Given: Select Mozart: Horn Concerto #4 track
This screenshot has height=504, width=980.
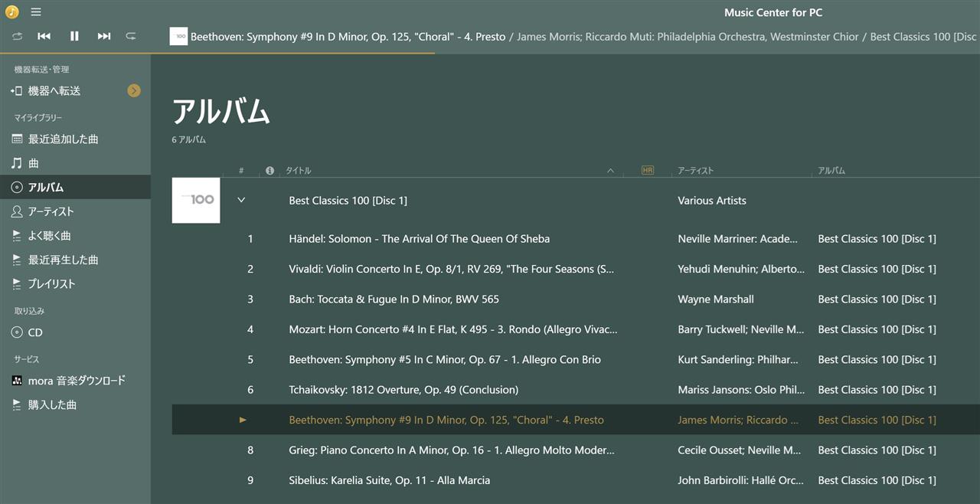Looking at the screenshot, I should 453,329.
